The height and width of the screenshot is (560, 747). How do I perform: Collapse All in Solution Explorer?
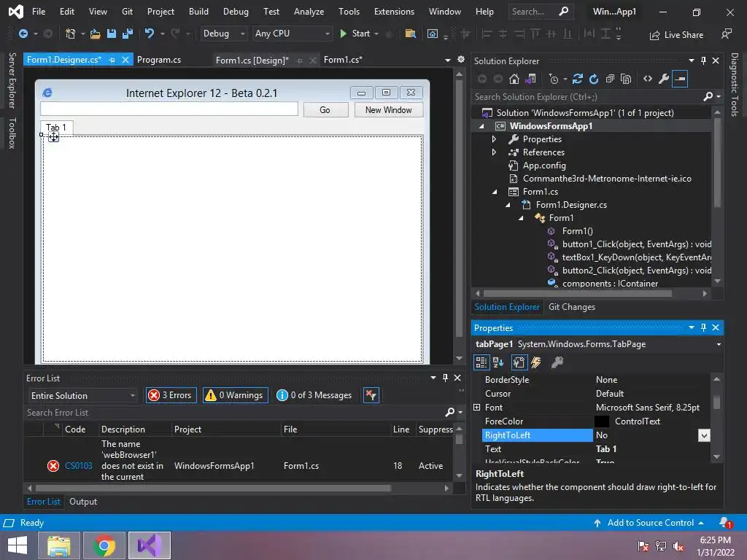point(610,79)
